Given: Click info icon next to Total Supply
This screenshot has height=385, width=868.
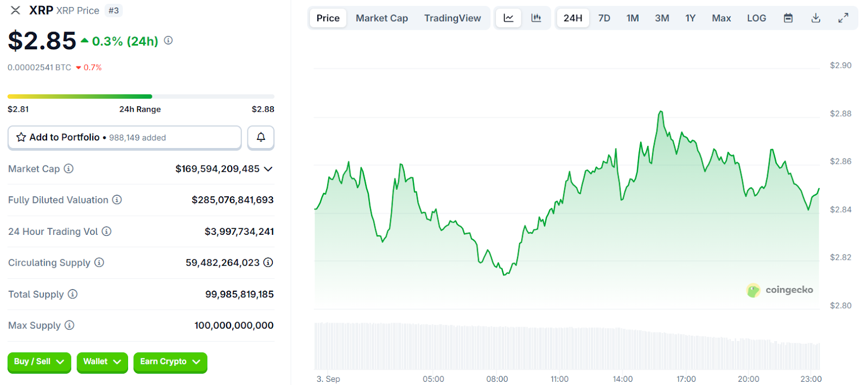Looking at the screenshot, I should tap(73, 294).
